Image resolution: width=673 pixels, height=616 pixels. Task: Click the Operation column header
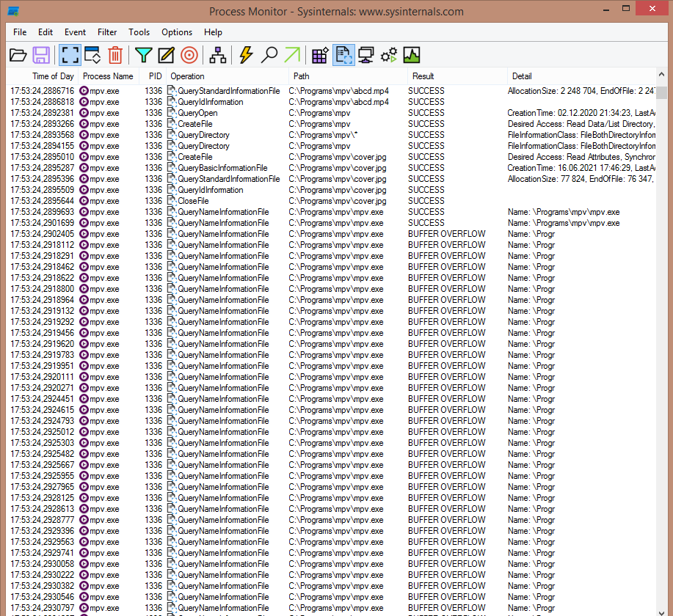click(227, 76)
